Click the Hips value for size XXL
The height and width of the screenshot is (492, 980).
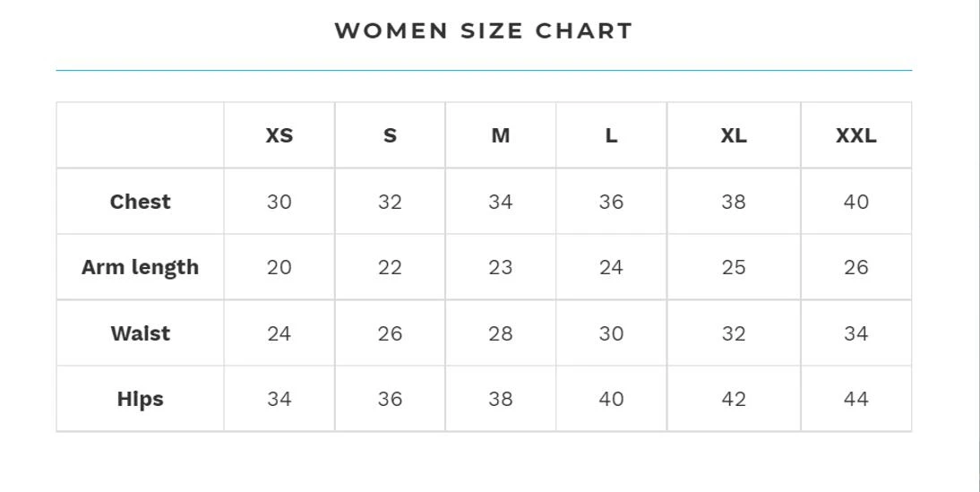click(x=856, y=399)
